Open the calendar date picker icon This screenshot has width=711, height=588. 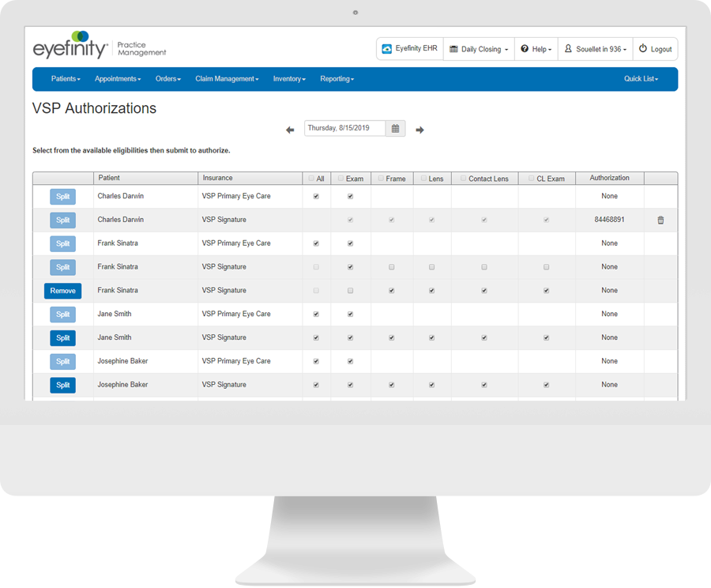point(396,128)
